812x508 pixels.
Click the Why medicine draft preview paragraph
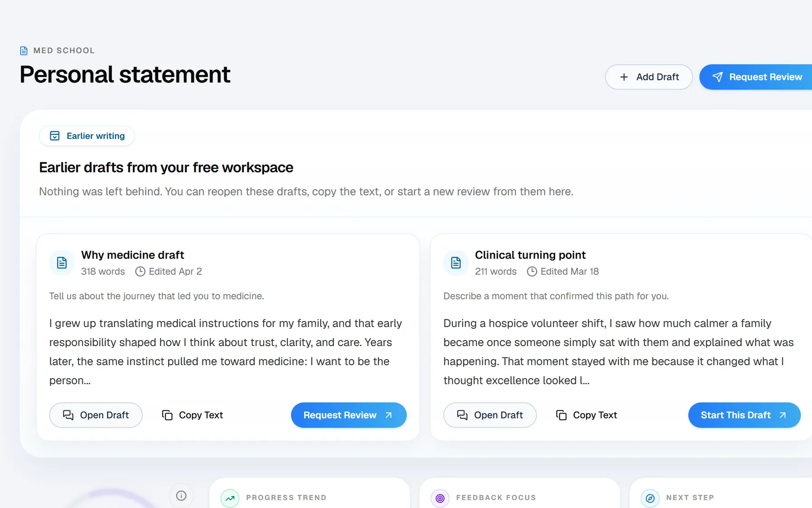click(226, 352)
